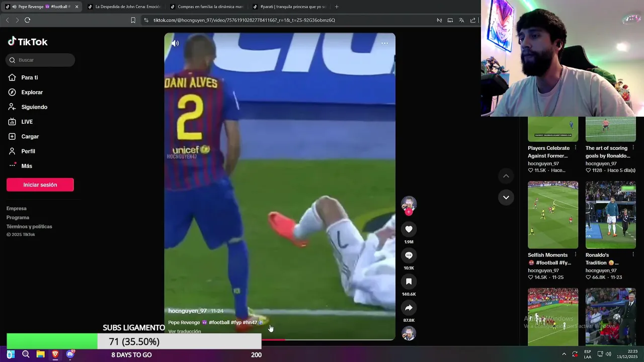Open the video three-dots options menu
This screenshot has height=362, width=644.
click(x=384, y=43)
